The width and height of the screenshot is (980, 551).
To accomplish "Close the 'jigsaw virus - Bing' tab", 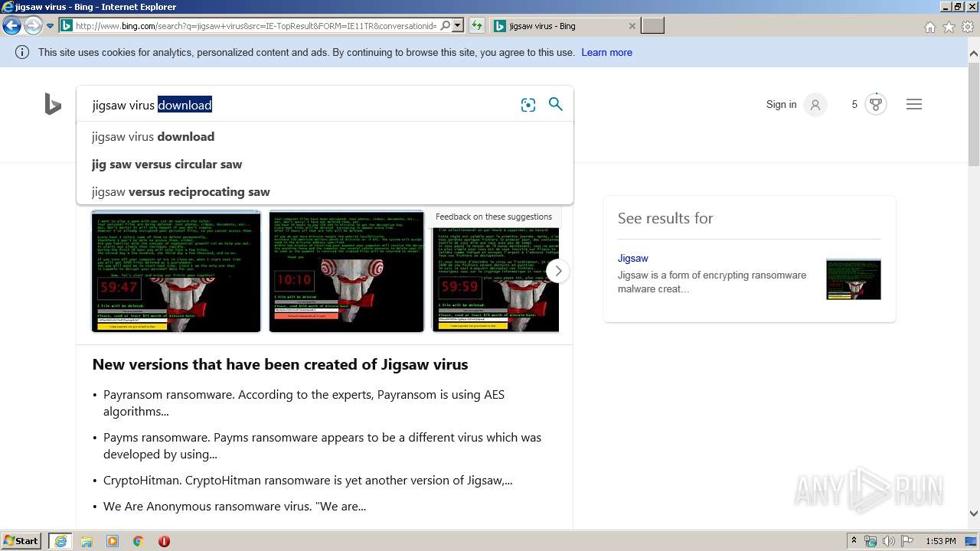I will click(x=632, y=26).
